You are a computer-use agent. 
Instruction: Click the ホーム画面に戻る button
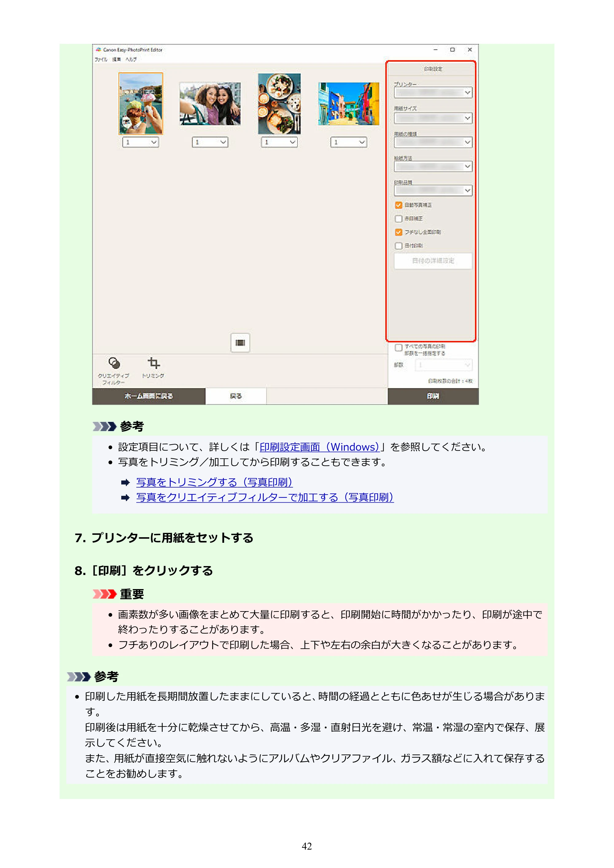click(149, 396)
